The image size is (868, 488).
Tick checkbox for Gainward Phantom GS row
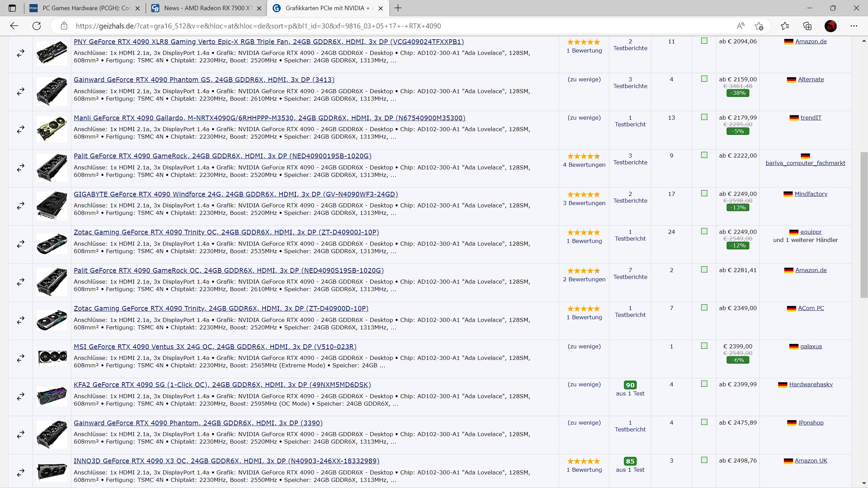[x=704, y=79]
